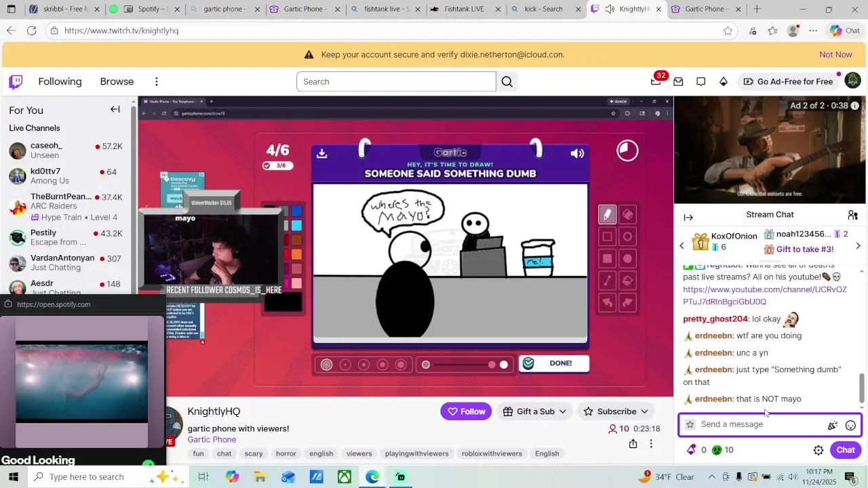
Task: Collapse the For You sidebar
Action: tap(115, 110)
